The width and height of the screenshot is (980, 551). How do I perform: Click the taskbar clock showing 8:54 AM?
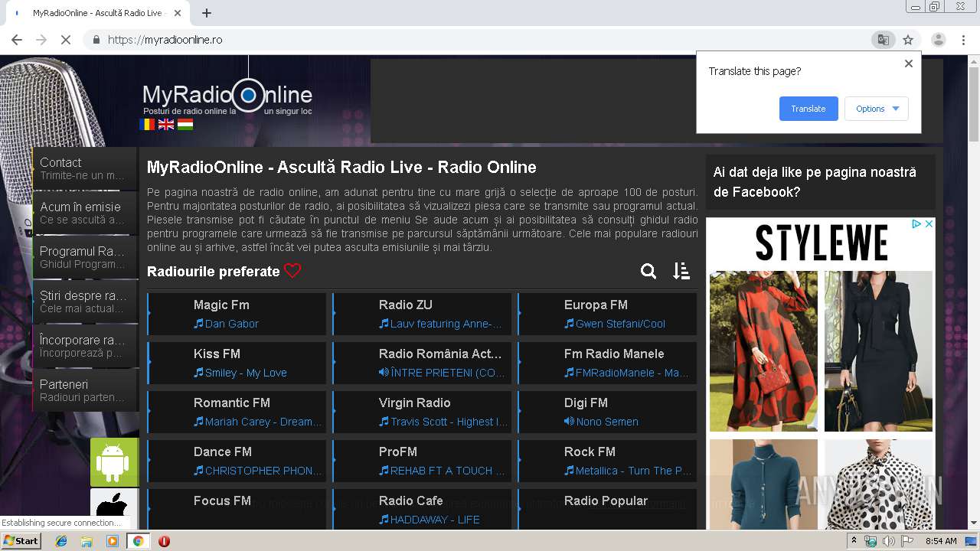[941, 541]
